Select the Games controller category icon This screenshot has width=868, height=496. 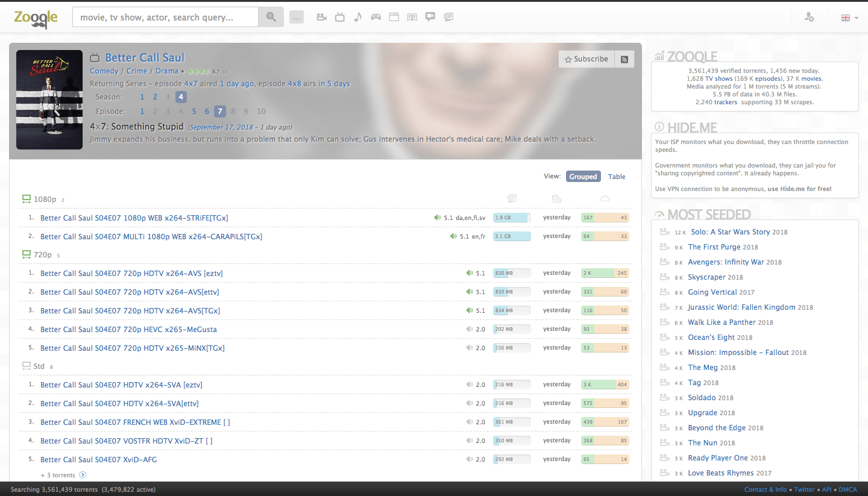tap(376, 17)
